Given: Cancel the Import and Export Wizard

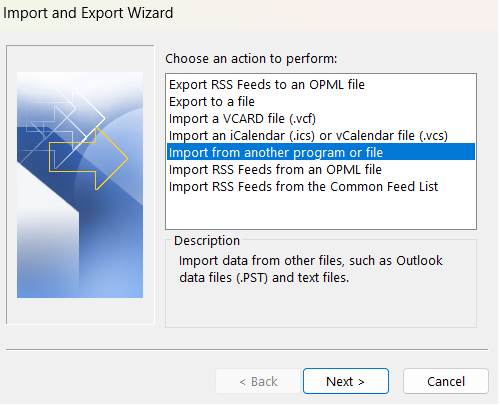Looking at the screenshot, I should pos(446,381).
